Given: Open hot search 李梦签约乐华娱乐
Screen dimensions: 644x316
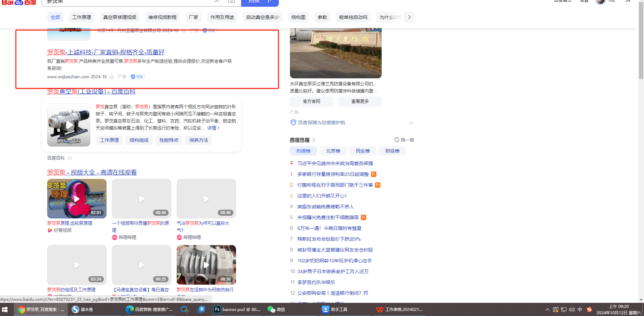Looking at the screenshot, I should coord(316,282).
